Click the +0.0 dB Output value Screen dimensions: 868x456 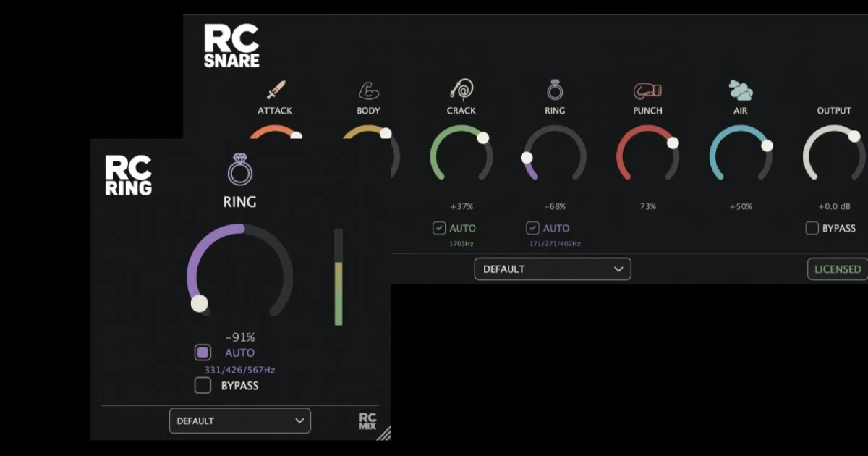(834, 206)
